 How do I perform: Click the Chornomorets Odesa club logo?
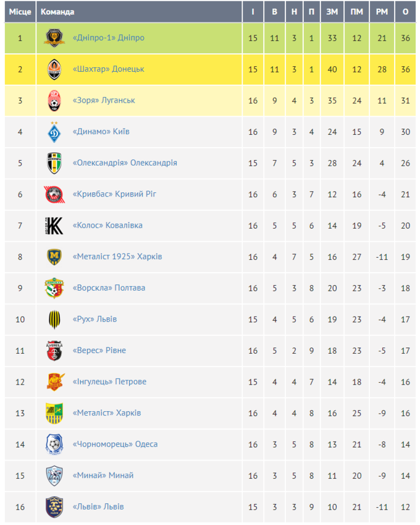(x=54, y=444)
